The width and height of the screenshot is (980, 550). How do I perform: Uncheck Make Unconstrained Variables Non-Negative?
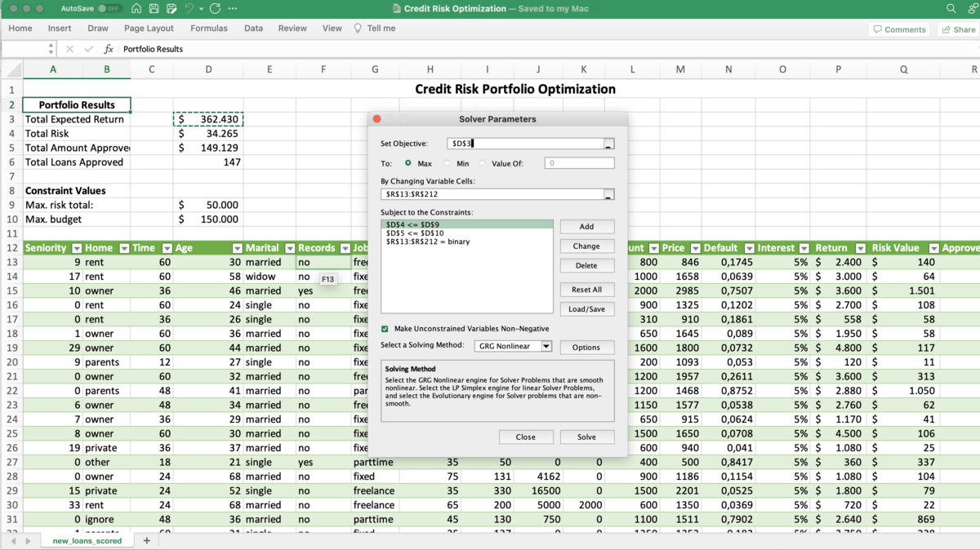tap(385, 329)
